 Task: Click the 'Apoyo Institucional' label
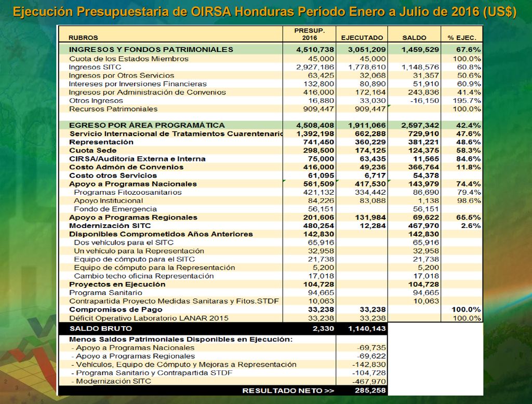point(108,201)
